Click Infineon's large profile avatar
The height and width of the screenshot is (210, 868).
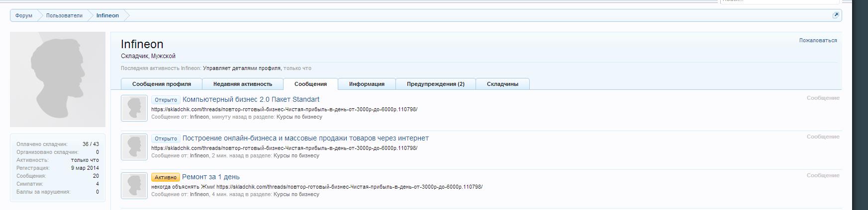tap(58, 79)
